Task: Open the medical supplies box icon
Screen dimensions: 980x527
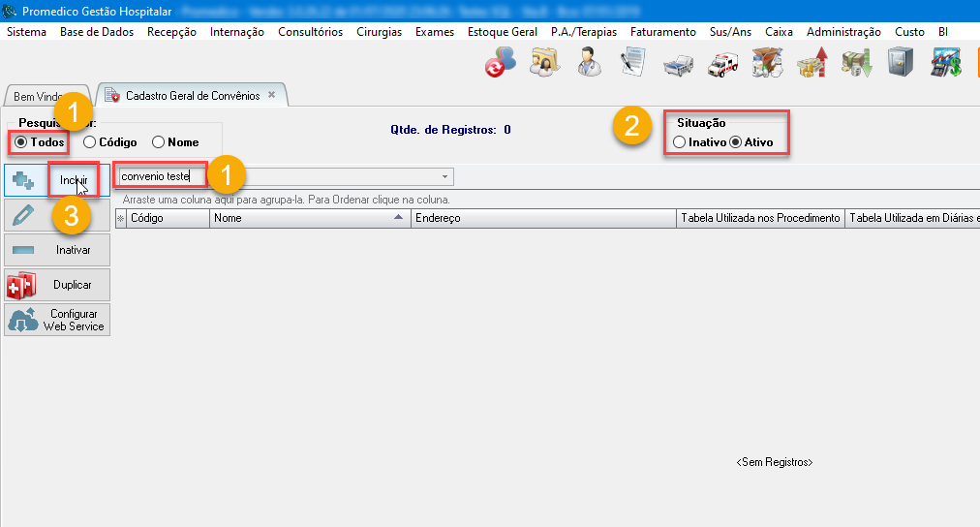Action: [x=766, y=64]
